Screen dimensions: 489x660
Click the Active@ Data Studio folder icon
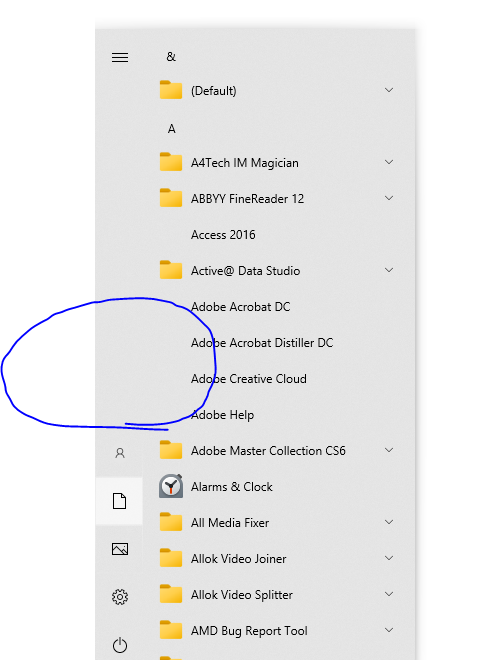click(x=171, y=270)
